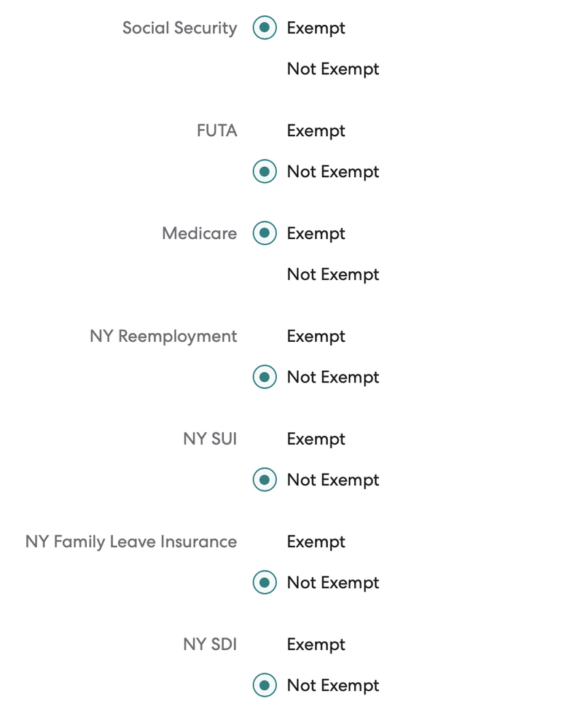Select Not Exempt for NY SUI
This screenshot has height=728, width=586.
click(264, 480)
